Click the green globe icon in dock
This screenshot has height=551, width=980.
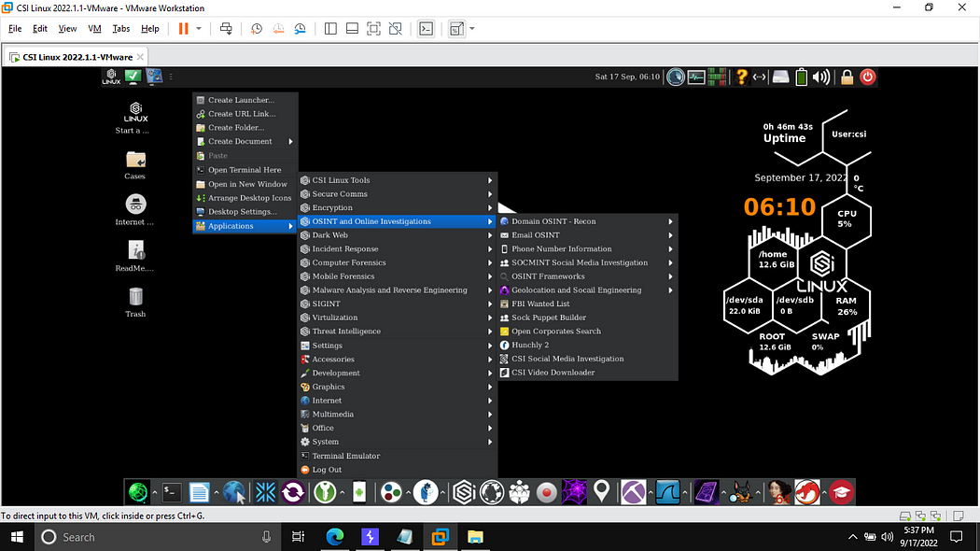[137, 493]
